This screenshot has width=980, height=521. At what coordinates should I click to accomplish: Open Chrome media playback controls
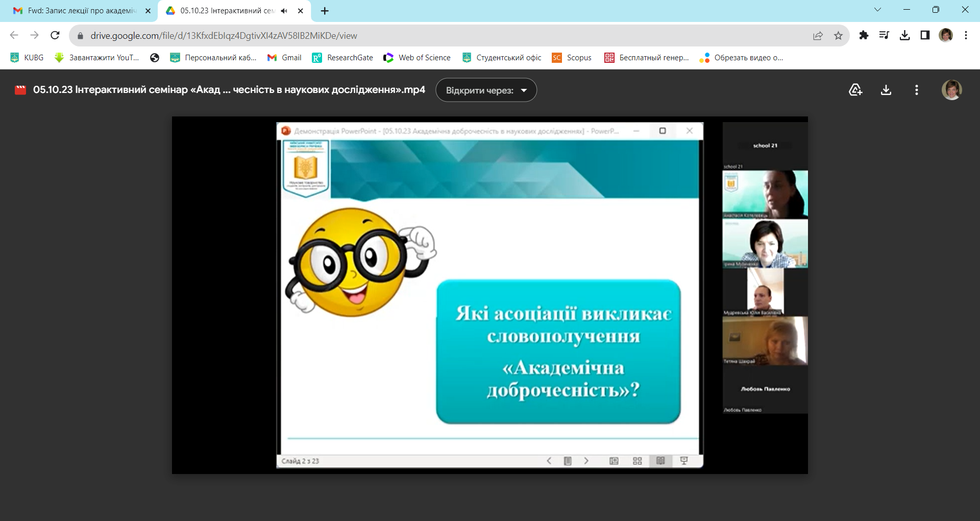point(884,35)
